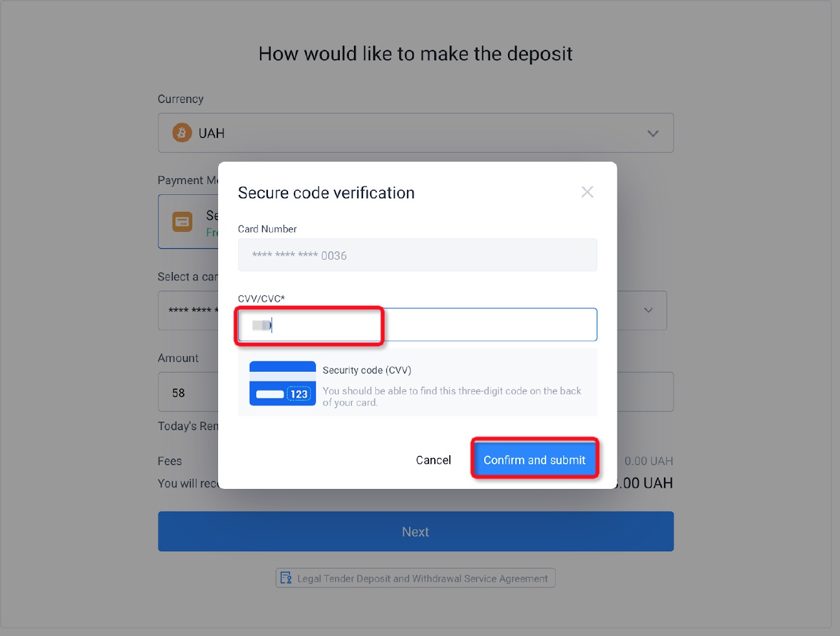
Task: Click the 123 digits on card graphic
Action: click(299, 394)
